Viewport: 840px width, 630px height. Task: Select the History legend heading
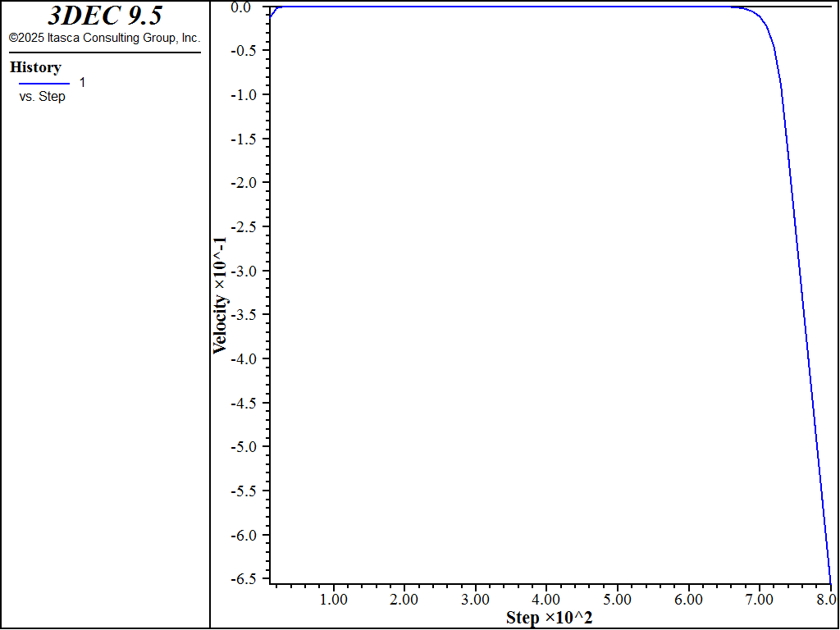(x=35, y=67)
